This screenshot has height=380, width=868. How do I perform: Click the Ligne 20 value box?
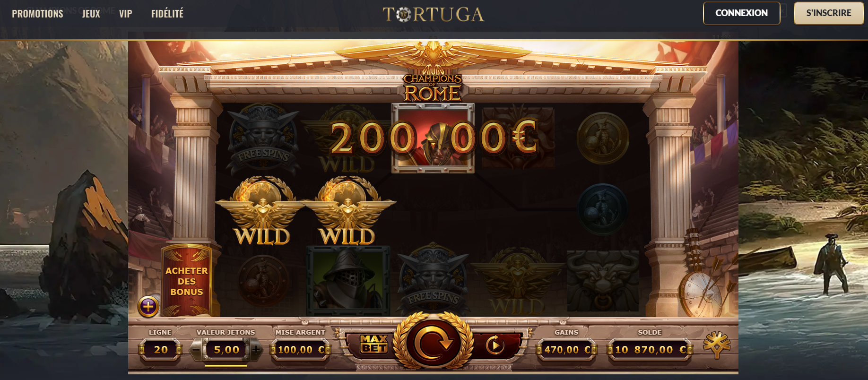coord(160,350)
